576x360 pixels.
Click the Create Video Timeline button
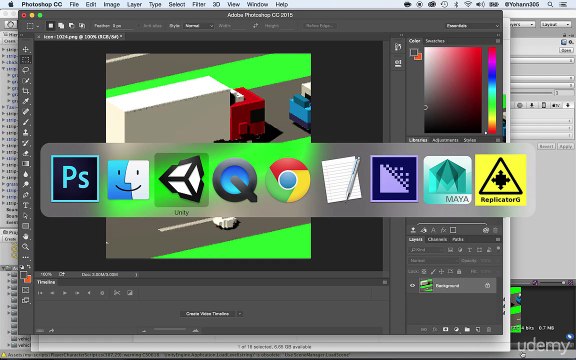click(x=208, y=314)
